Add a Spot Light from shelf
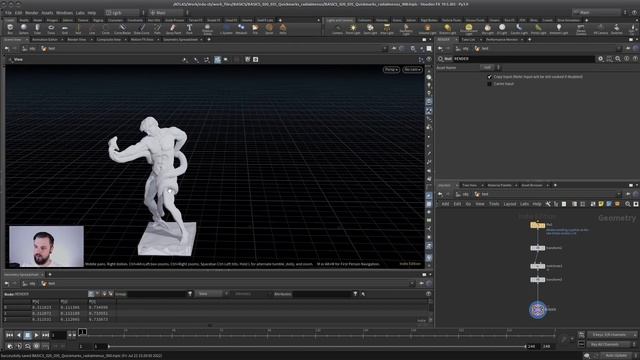Viewport: 640px width, 360px height. [x=370, y=29]
